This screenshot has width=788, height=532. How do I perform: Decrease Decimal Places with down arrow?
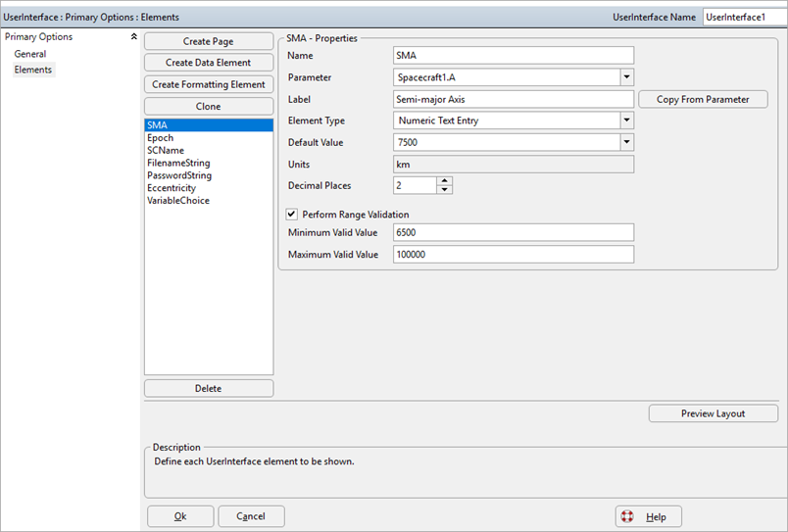tap(444, 190)
